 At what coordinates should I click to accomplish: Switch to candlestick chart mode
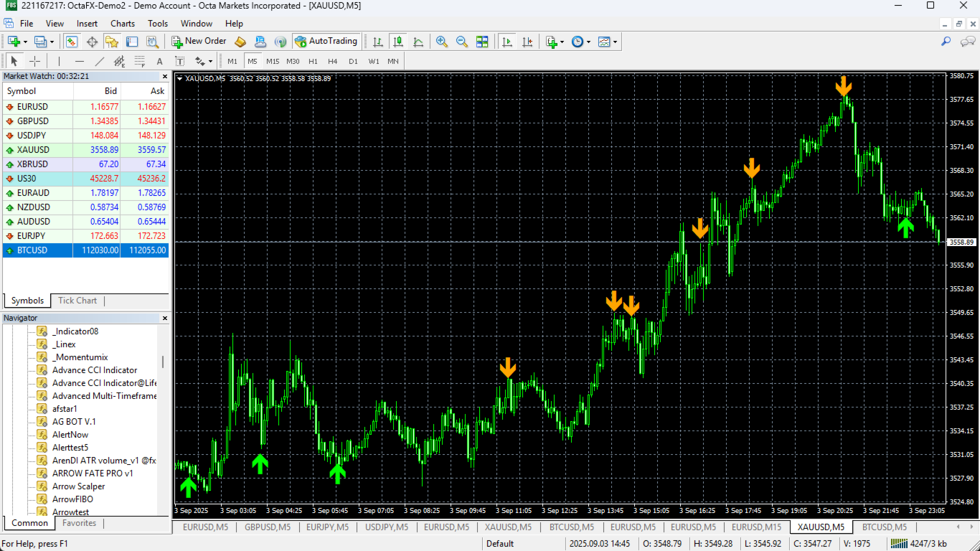[397, 42]
